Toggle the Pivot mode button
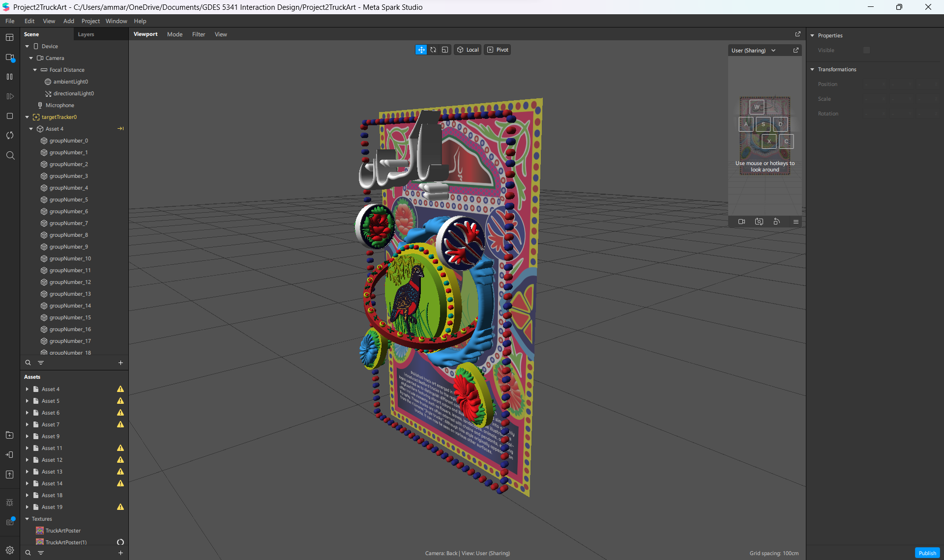Screen dimensions: 944x560 498,50
